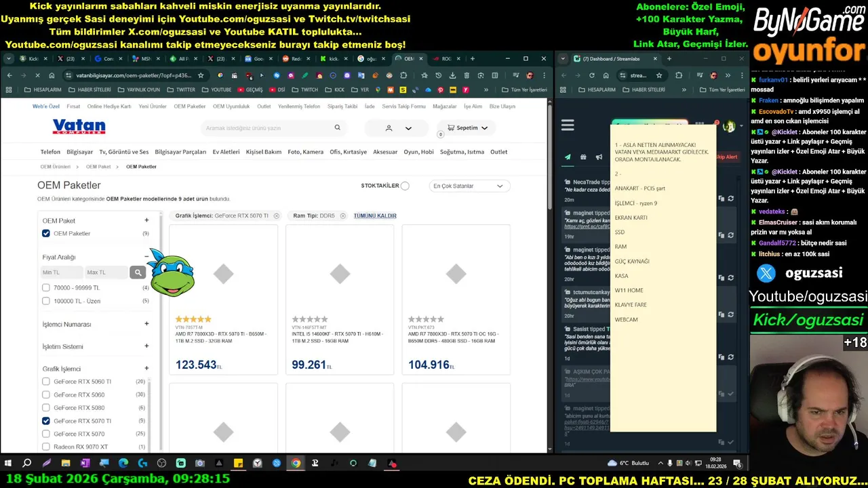868x488 pixels.
Task: Remove the GeForce RTX 5070 TI filter chip
Action: [276, 216]
